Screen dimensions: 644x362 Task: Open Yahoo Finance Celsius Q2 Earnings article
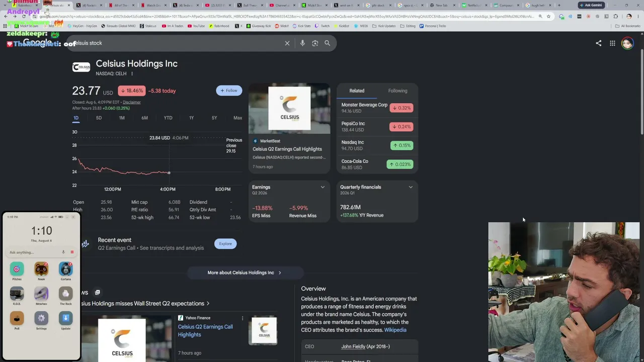tap(205, 331)
